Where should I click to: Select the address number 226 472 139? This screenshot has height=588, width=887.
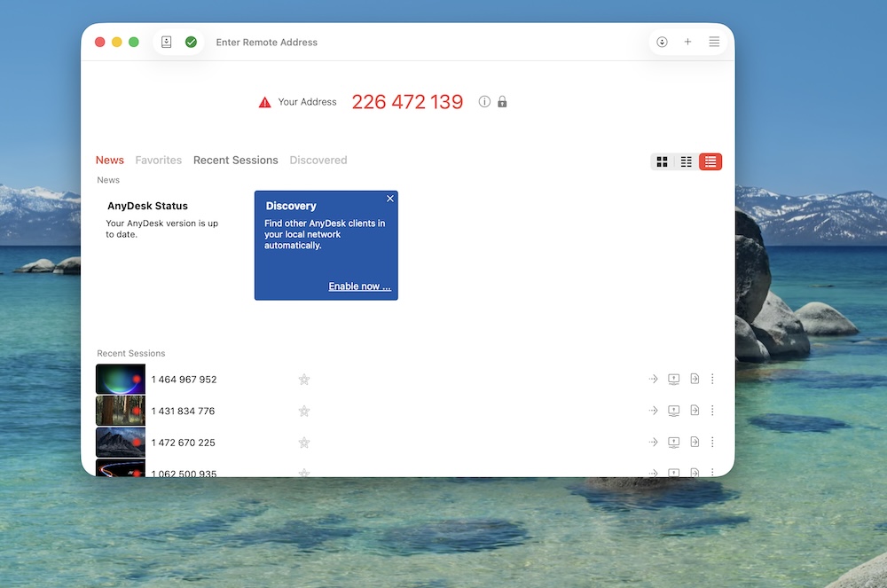(x=407, y=102)
